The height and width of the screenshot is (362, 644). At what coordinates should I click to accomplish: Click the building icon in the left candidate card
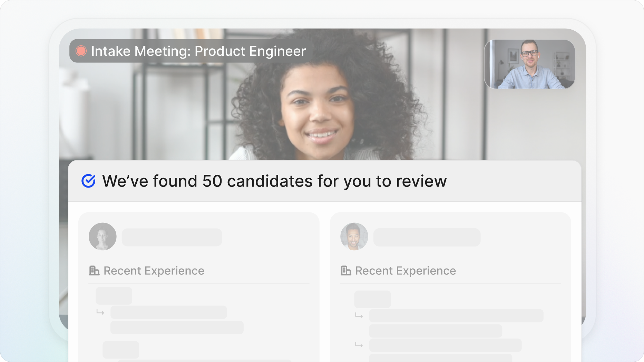[x=94, y=271]
